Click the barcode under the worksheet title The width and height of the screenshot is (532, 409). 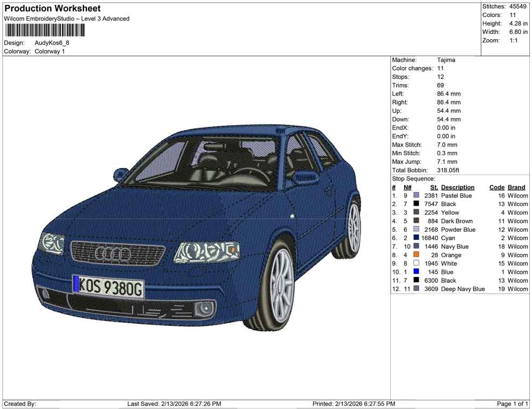tap(45, 31)
